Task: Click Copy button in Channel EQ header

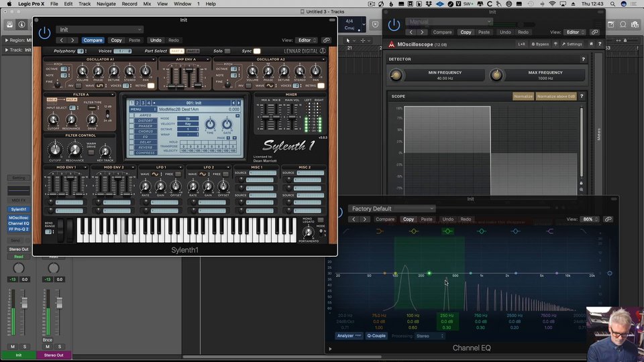Action: (409, 219)
